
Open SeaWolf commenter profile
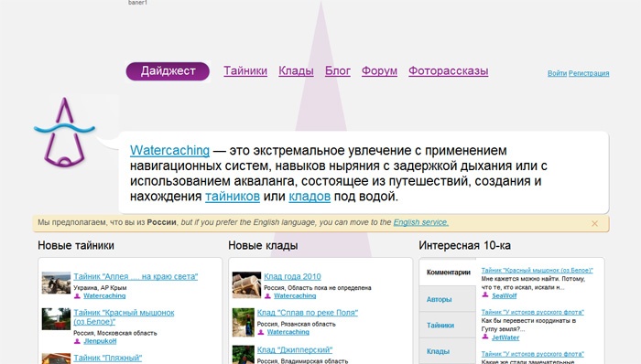[505, 295]
